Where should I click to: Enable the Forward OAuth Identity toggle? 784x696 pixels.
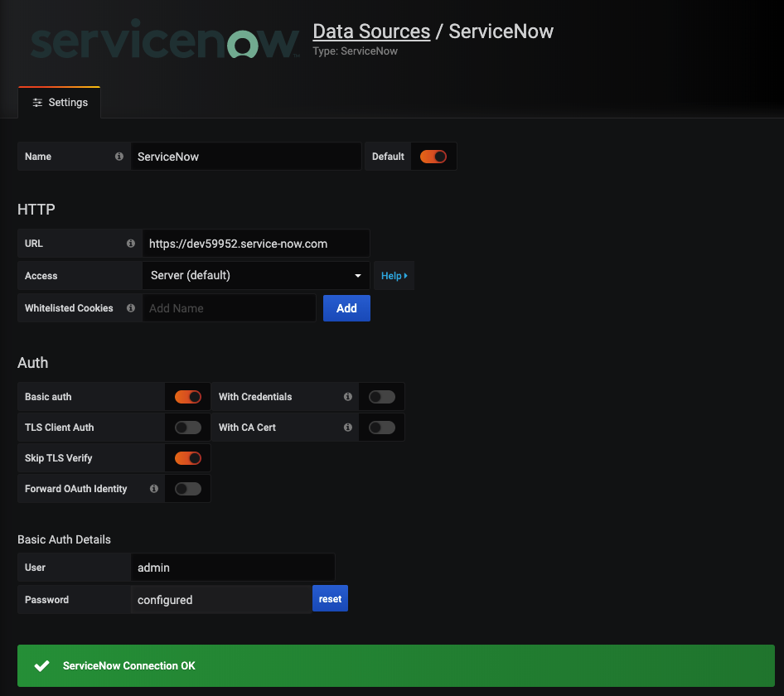click(188, 489)
